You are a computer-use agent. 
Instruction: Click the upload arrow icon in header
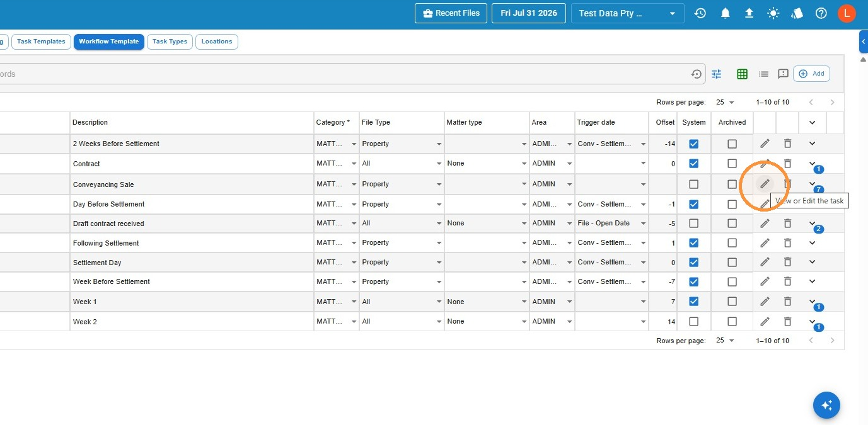tap(749, 13)
